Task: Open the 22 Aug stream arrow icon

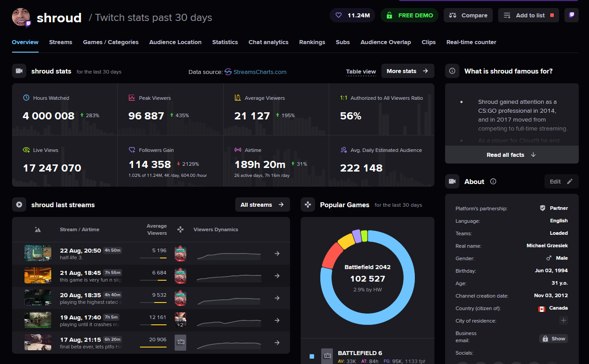Action: [x=277, y=254]
